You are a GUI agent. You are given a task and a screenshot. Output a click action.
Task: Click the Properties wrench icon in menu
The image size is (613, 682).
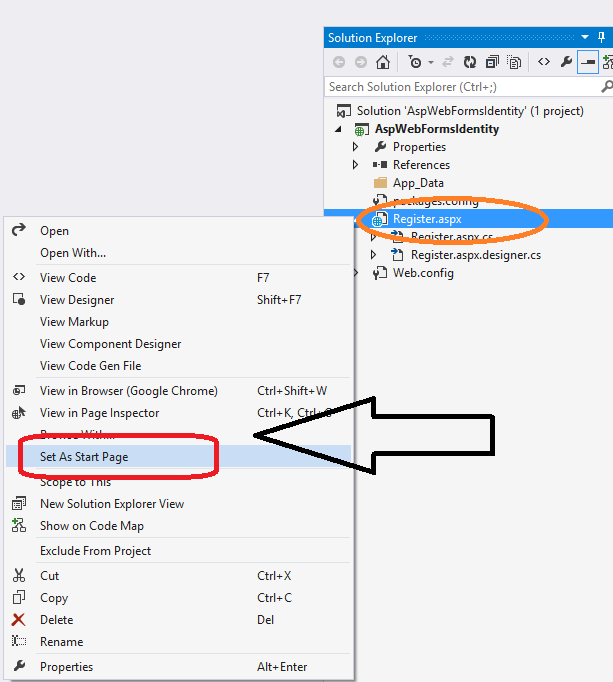[19, 666]
